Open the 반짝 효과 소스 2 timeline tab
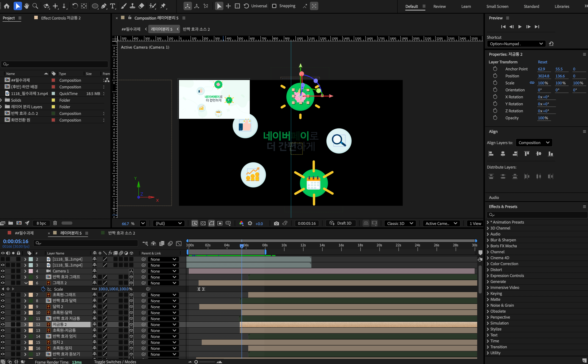Screen dimensions: 588x364 pos(121,233)
